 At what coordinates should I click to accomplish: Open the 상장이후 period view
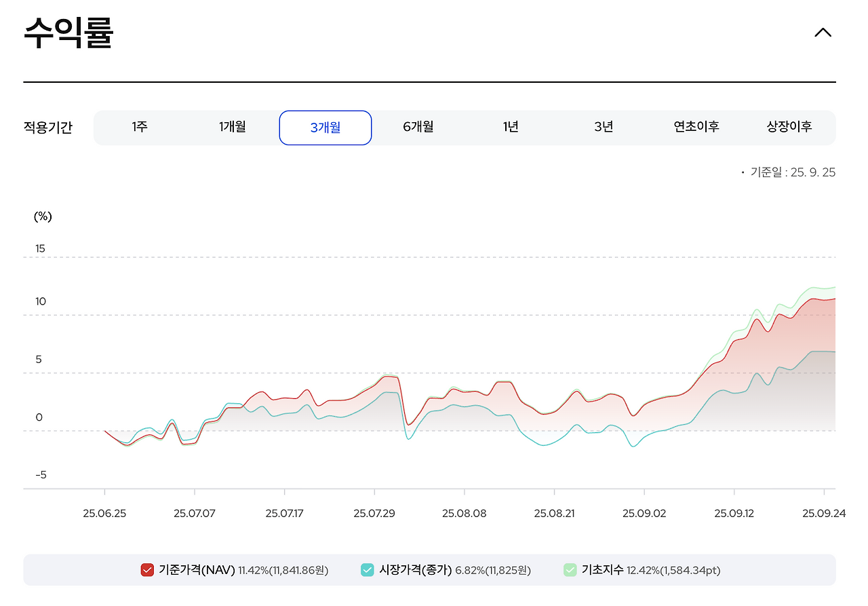[789, 128]
